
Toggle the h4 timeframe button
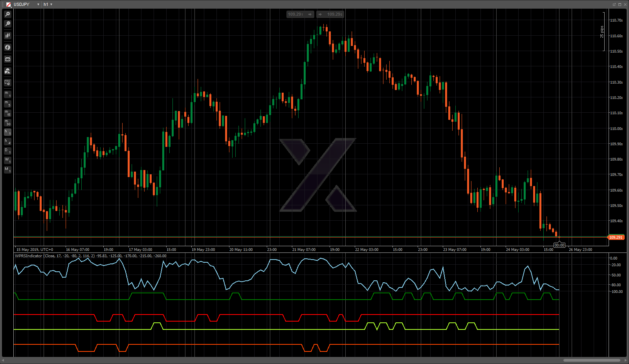(7, 141)
